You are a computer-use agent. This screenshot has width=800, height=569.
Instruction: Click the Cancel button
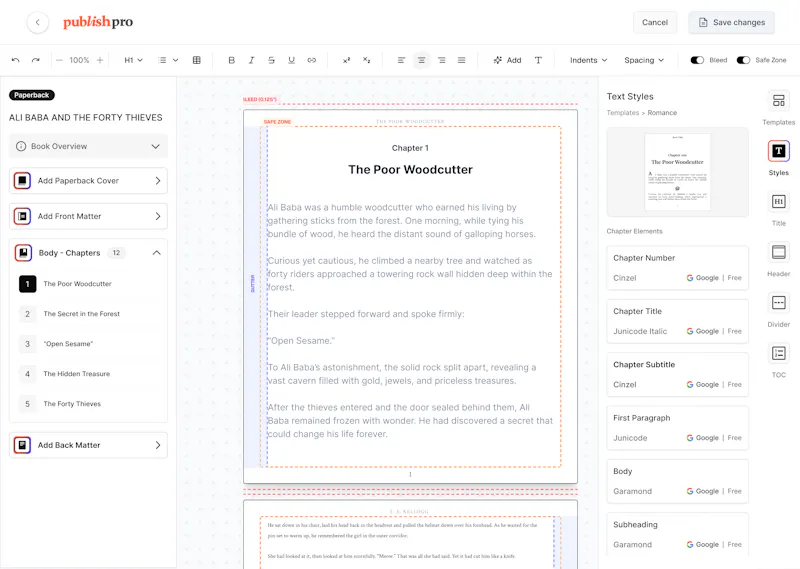[x=655, y=22]
